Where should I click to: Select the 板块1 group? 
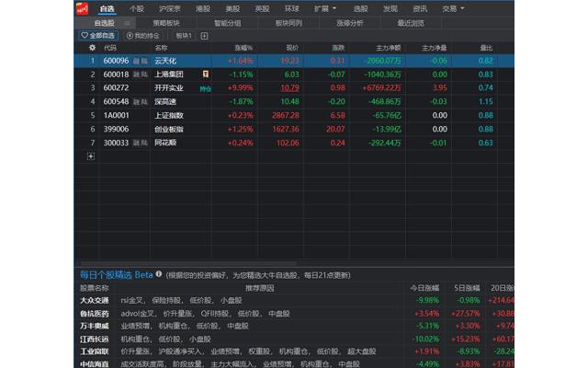tap(184, 36)
